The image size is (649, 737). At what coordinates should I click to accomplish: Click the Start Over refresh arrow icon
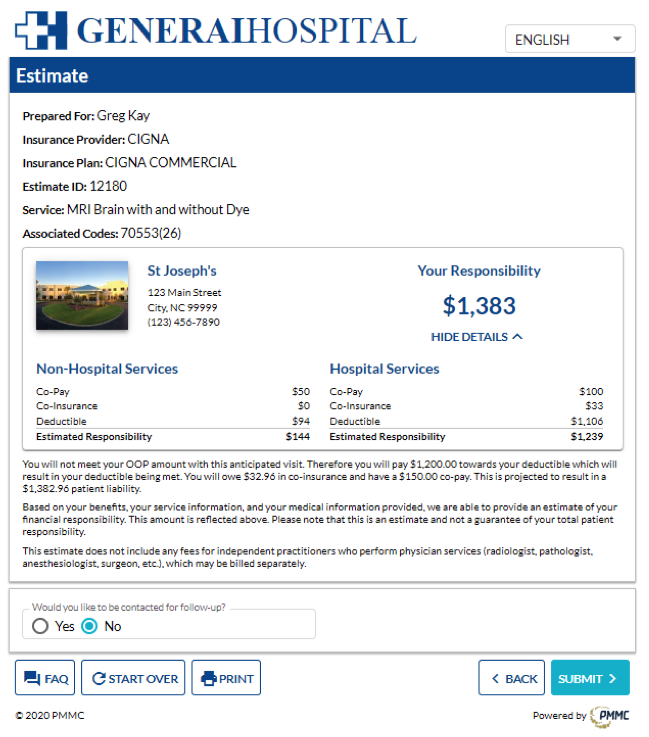pos(99,678)
